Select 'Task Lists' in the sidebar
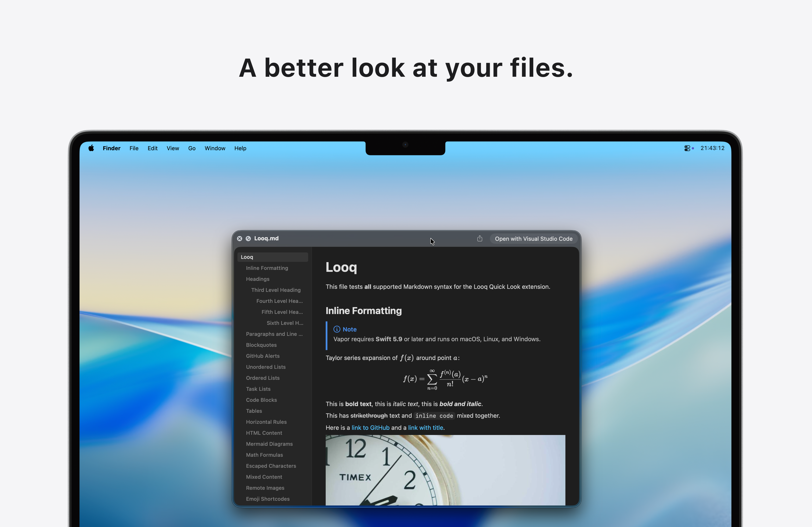Image resolution: width=812 pixels, height=527 pixels. tap(258, 389)
